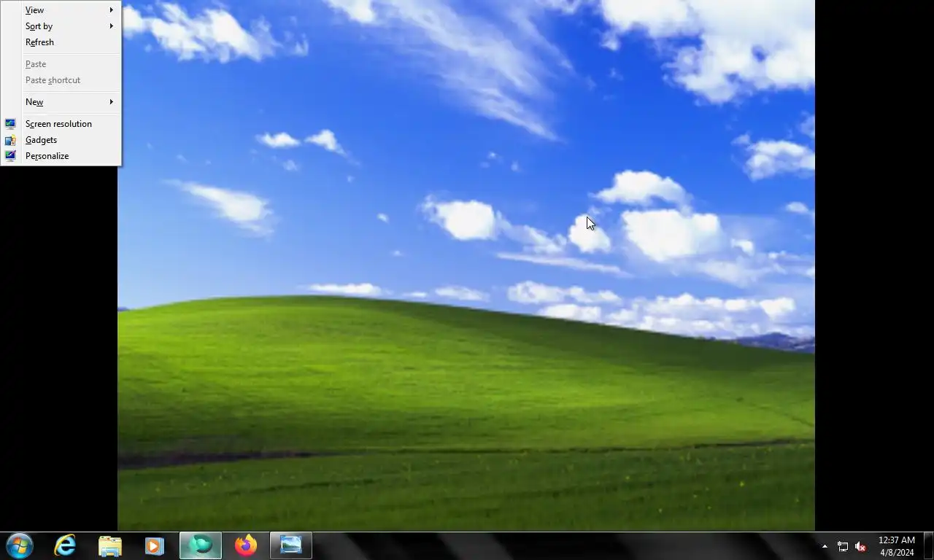Select Screen resolution in the context menu
This screenshot has height=560, width=934.
click(x=61, y=124)
